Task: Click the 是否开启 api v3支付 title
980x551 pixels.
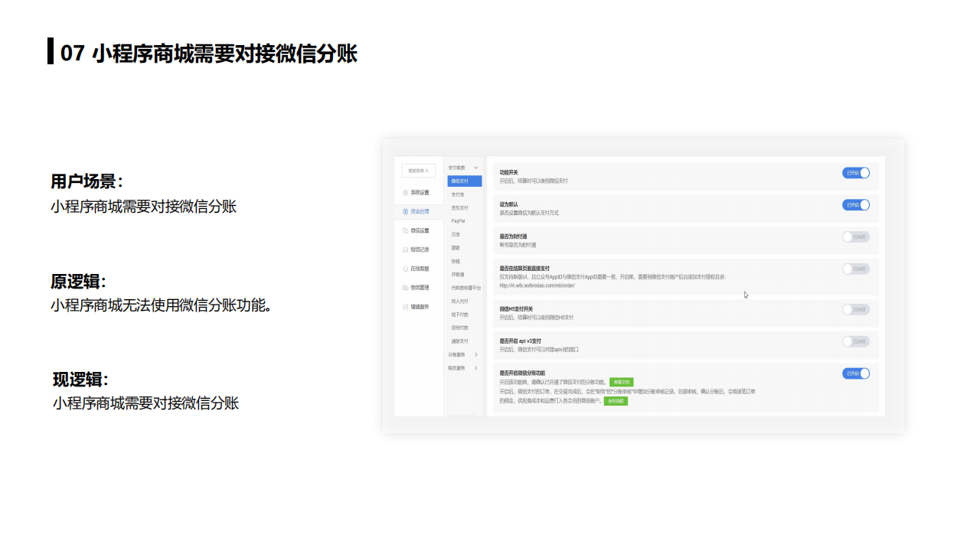Action: tap(520, 341)
